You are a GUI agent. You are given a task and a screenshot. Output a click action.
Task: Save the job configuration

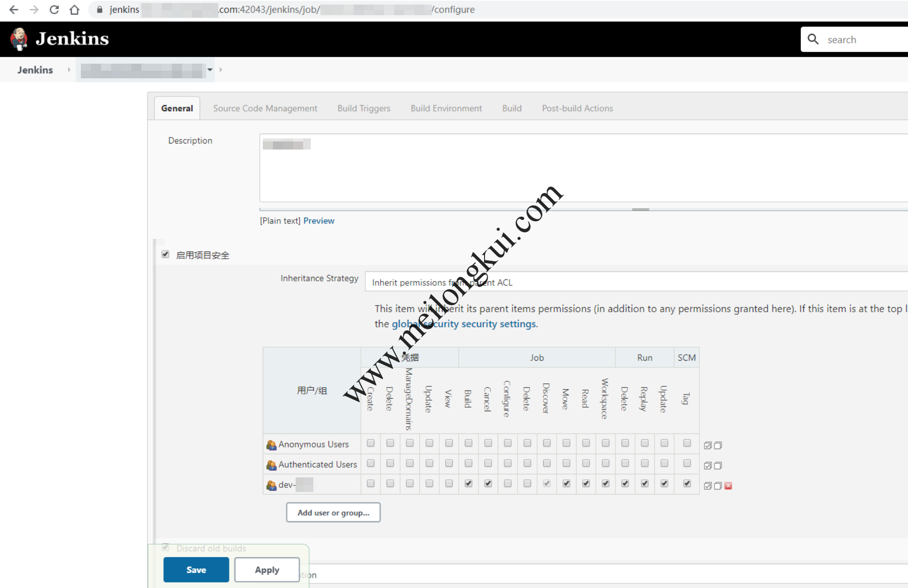point(196,570)
